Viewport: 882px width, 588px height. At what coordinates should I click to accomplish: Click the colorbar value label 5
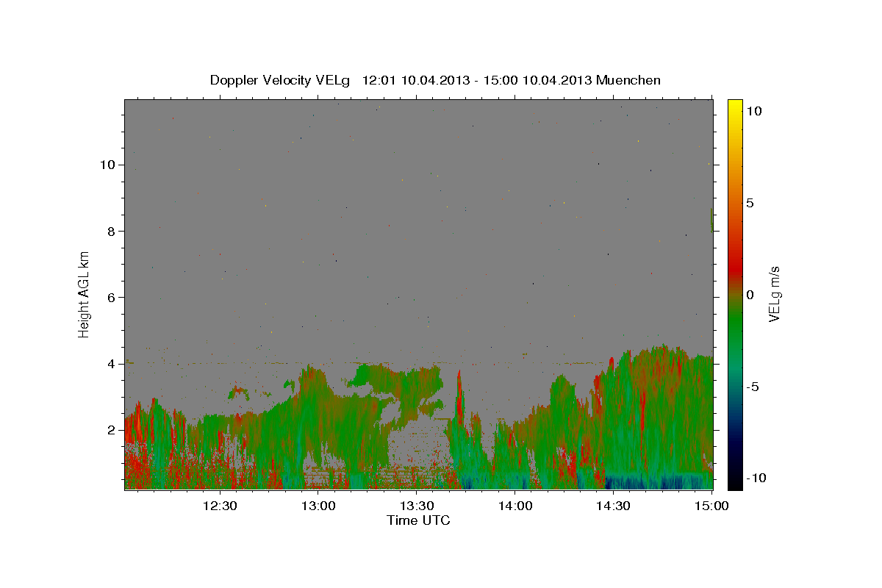click(750, 203)
